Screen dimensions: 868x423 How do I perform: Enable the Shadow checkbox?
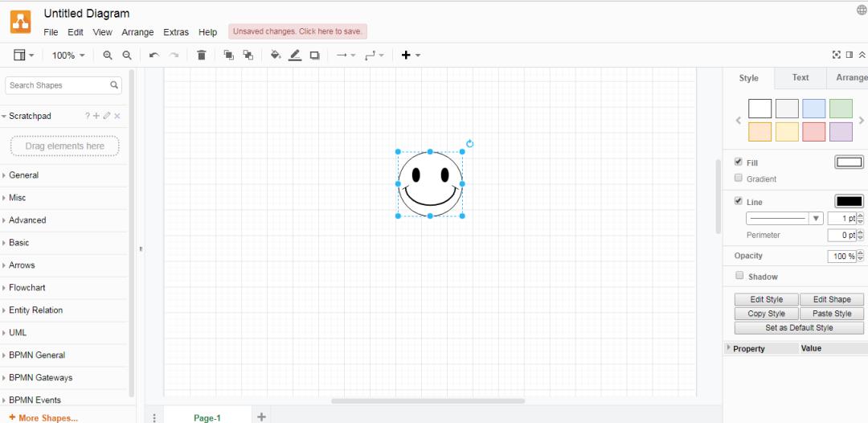[x=739, y=275]
